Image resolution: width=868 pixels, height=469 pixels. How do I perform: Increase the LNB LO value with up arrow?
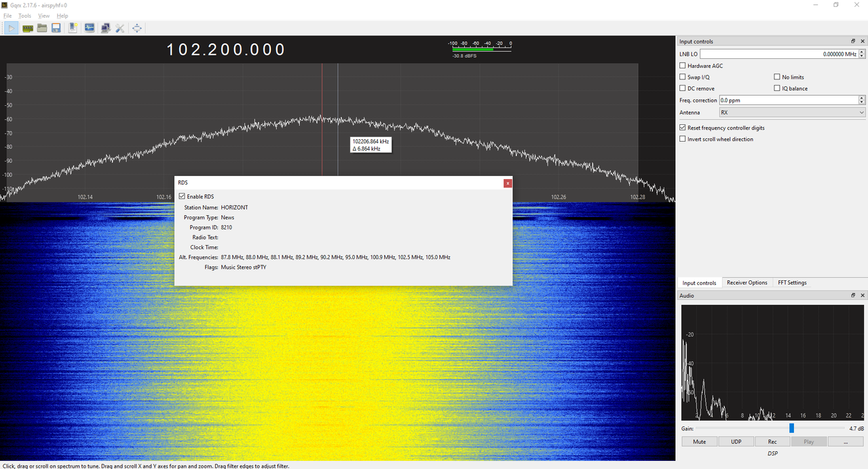pos(863,52)
